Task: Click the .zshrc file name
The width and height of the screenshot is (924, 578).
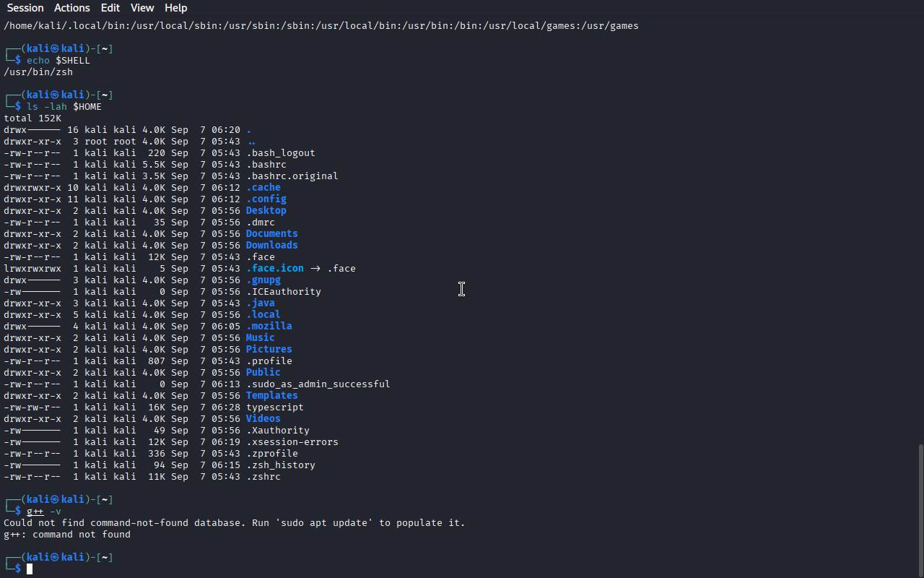Action: (263, 477)
